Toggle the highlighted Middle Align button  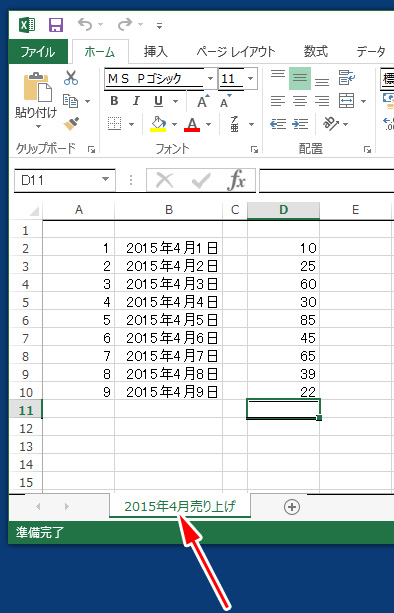pos(300,79)
